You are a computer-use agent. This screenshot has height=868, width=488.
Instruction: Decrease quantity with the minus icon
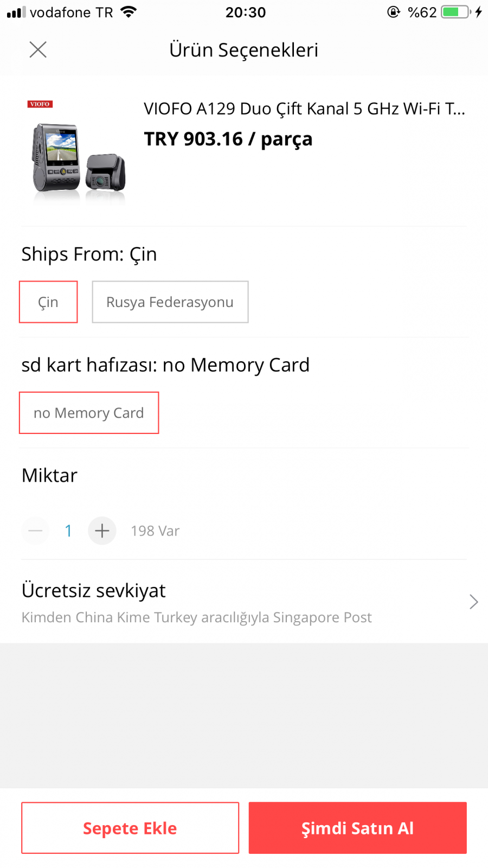[36, 531]
